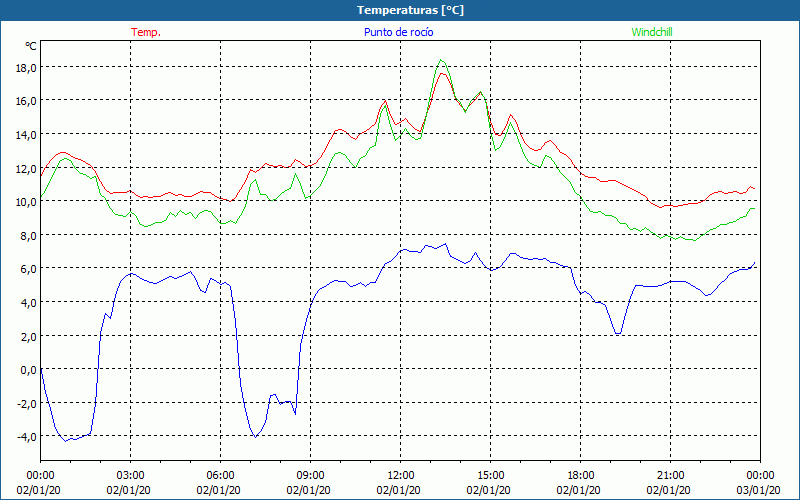Click the 14,0 y-axis value

pos(26,135)
